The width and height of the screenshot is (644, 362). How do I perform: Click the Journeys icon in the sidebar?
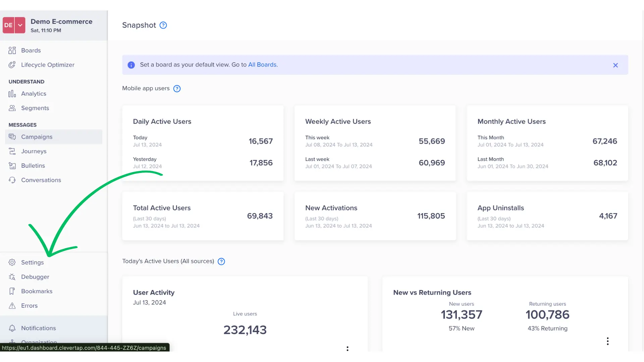click(12, 151)
